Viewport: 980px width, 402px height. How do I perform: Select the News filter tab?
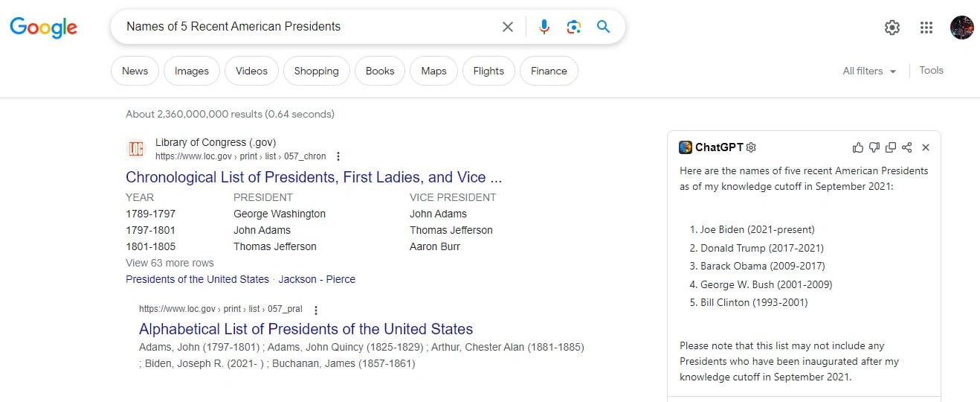tap(135, 71)
